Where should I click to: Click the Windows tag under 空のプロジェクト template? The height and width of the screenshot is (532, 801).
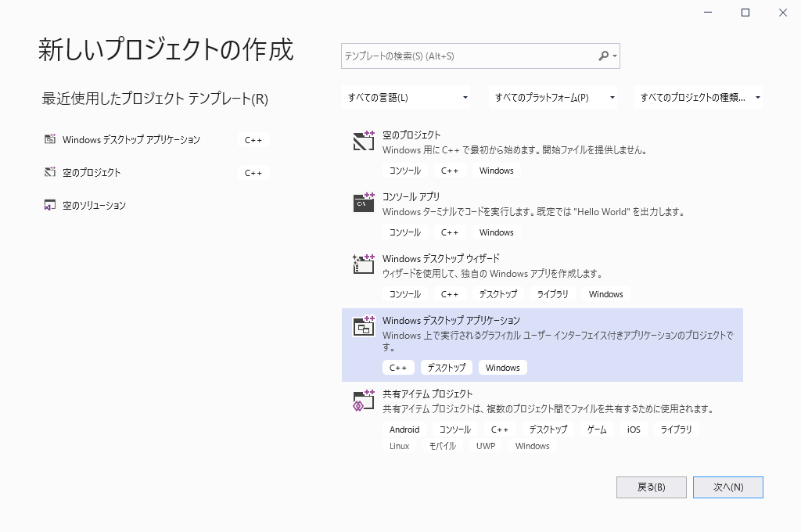[497, 171]
